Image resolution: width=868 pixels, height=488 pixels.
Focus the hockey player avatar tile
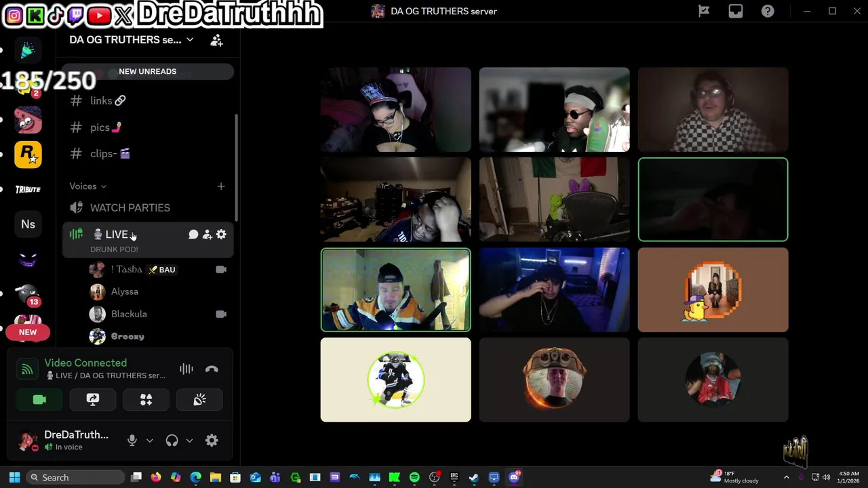395,380
